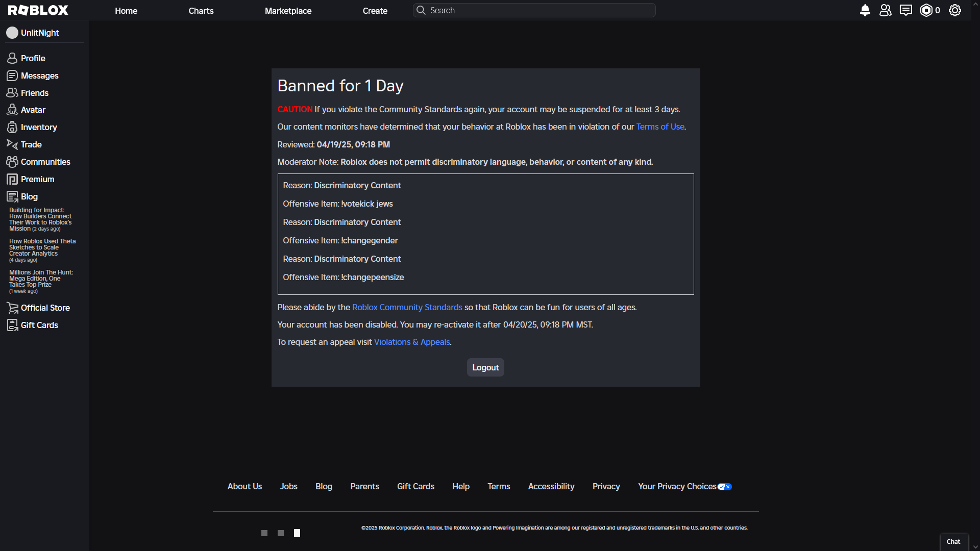980x551 pixels.
Task: Open the Help footer link
Action: coord(461,486)
